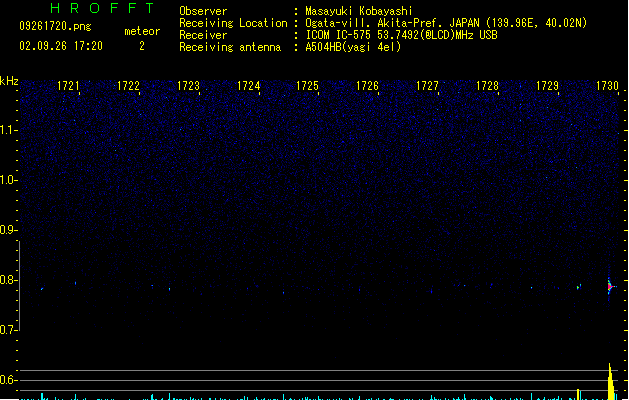The width and height of the screenshot is (629, 400).
Task: Click the 1.0 kHz axis label
Action: point(8,180)
